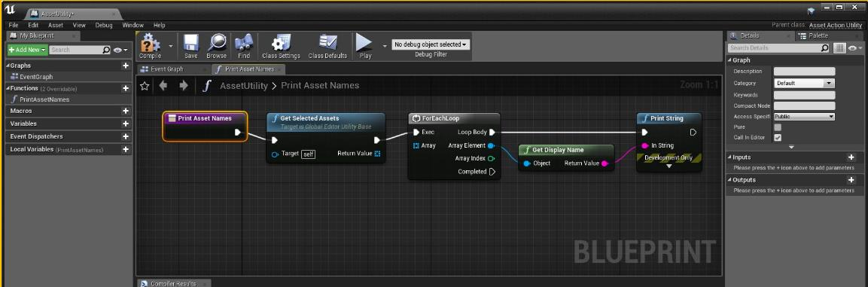This screenshot has width=868, height=287.
Task: Click AssetUtility in the graph breadcrumb
Action: coord(244,85)
